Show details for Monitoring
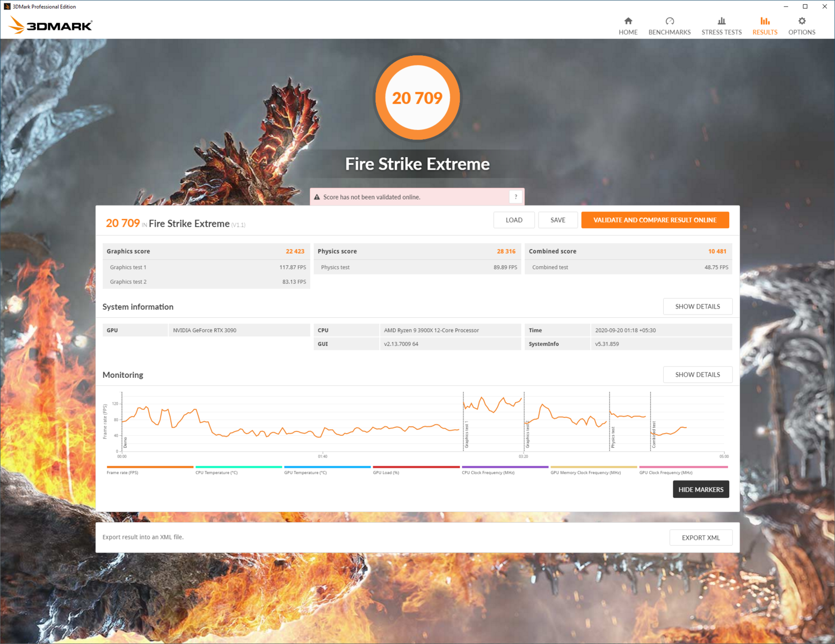The width and height of the screenshot is (835, 644). 698,375
